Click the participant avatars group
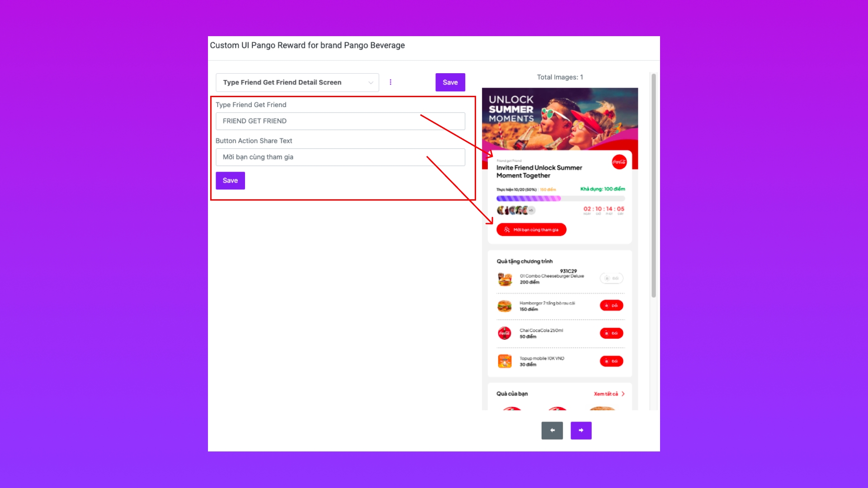 click(515, 210)
